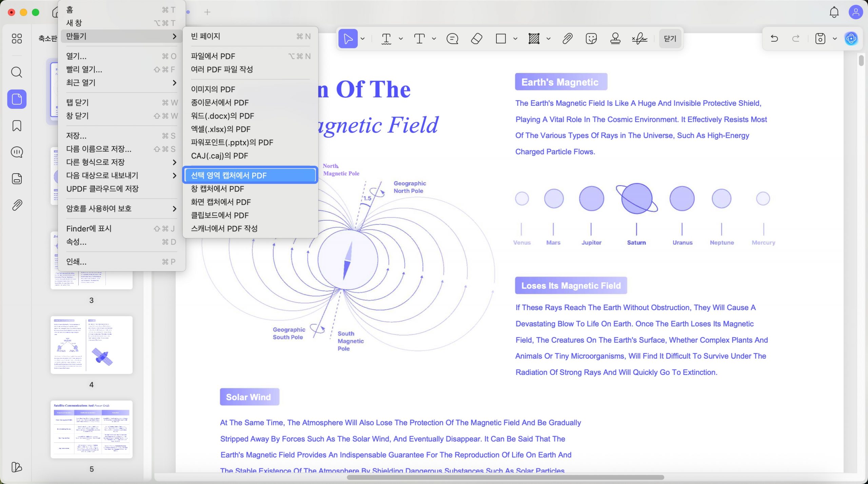Image resolution: width=868 pixels, height=484 pixels.
Task: Open the search panel in sidebar
Action: tap(17, 72)
